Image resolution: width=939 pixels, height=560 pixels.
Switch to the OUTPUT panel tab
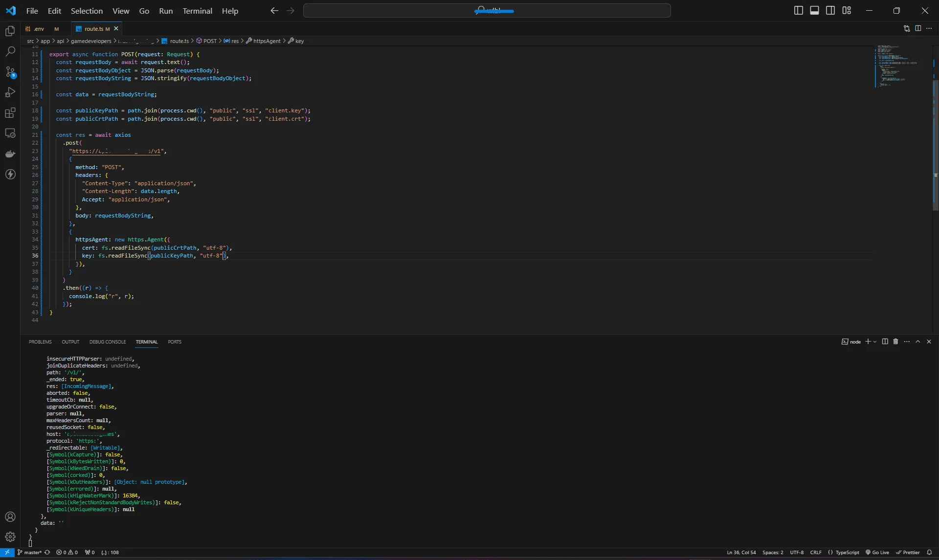[70, 342]
